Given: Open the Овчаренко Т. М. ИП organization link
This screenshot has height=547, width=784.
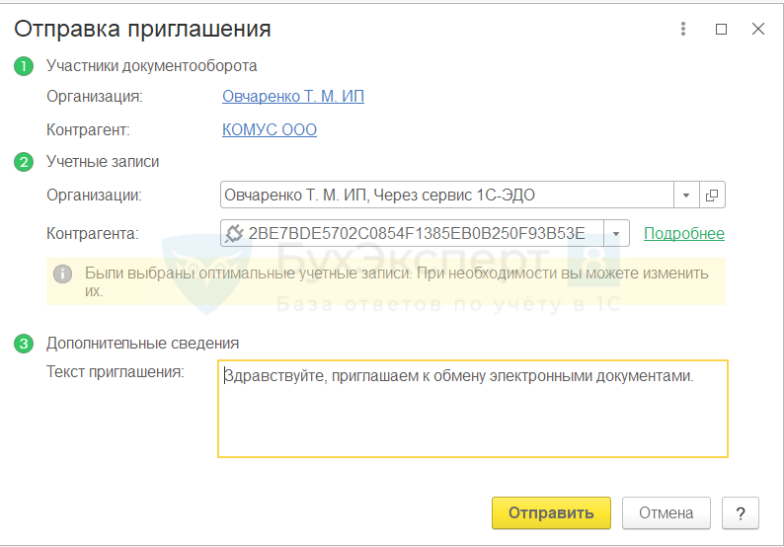Looking at the screenshot, I should pos(293,96).
